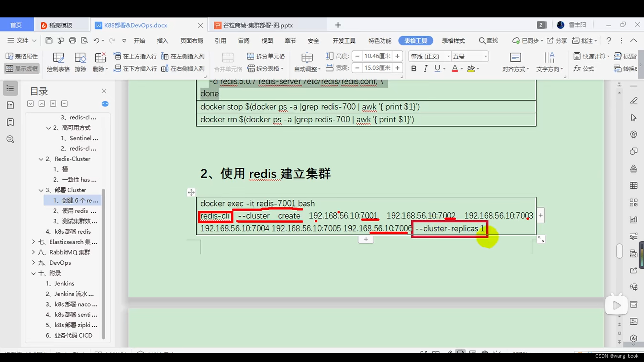Open the 插入 ribbon tab
This screenshot has height=362, width=644.
click(x=162, y=41)
